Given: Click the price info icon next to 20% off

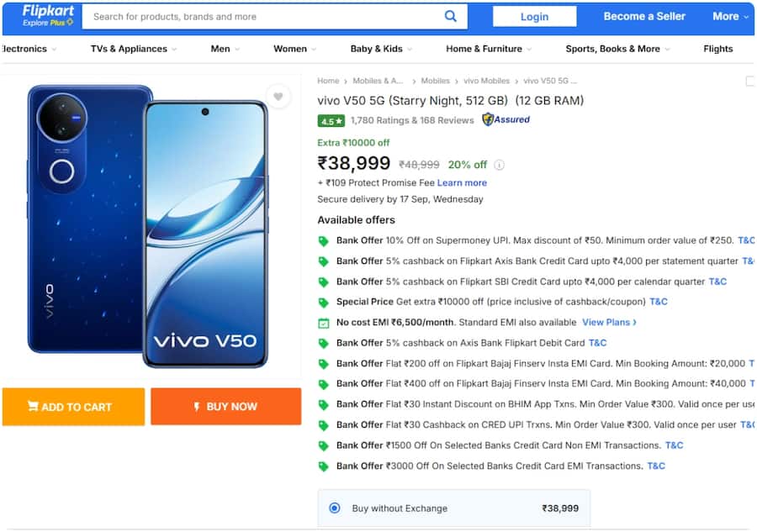Looking at the screenshot, I should (x=500, y=165).
